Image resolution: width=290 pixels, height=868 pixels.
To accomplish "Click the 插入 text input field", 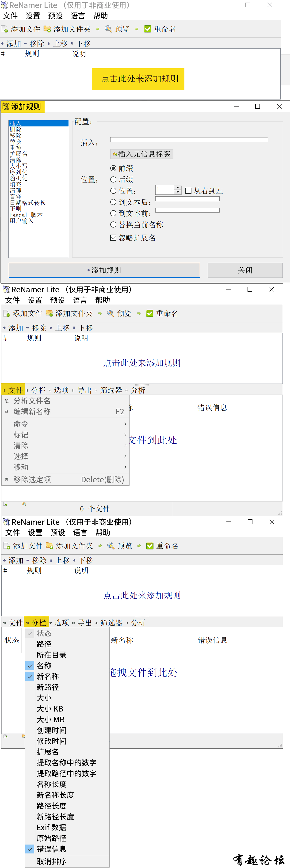I will pyautogui.click(x=189, y=140).
